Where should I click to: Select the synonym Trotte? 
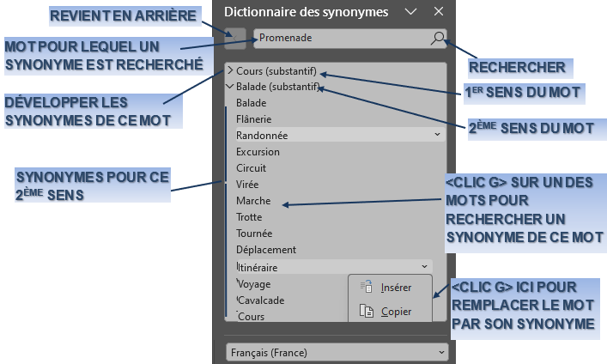[x=249, y=217]
